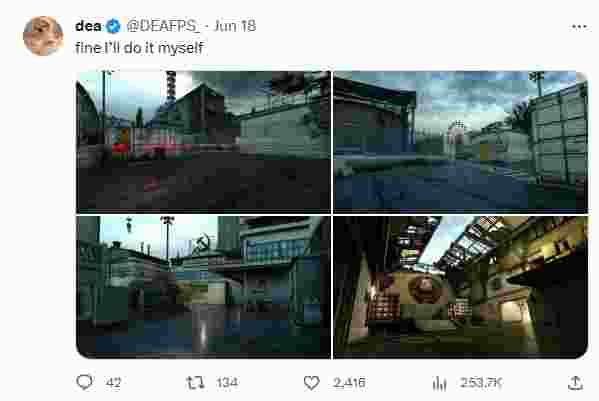Click the 2,416 likes count
This screenshot has height=401, width=599.
[x=349, y=383]
